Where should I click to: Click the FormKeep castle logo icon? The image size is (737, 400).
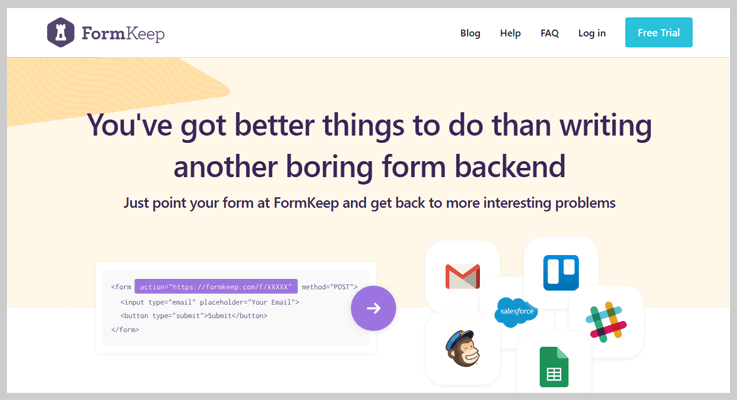[61, 32]
